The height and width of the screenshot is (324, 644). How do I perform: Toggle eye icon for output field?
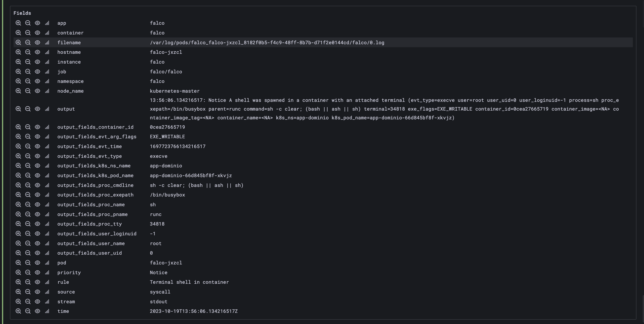pyautogui.click(x=37, y=109)
